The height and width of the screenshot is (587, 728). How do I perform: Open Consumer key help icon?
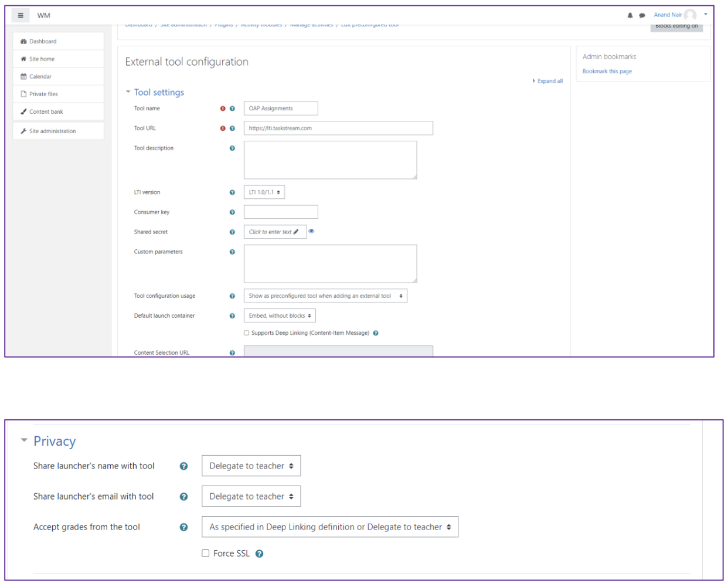tap(232, 212)
